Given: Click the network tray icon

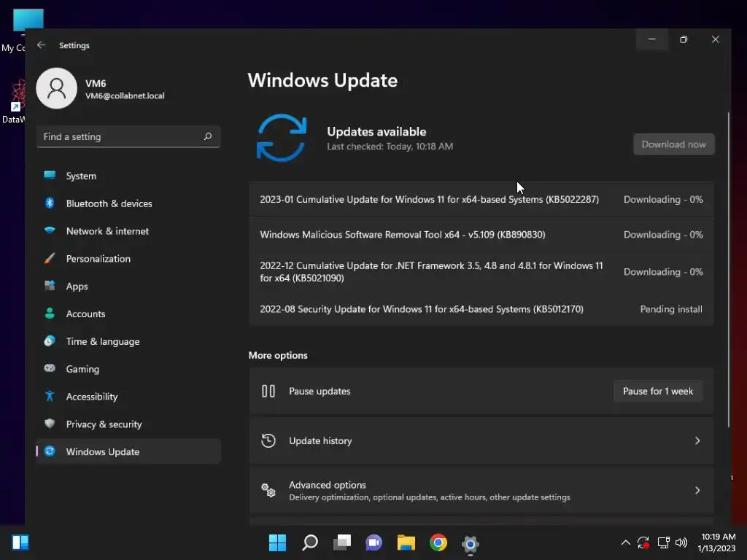Looking at the screenshot, I should [x=663, y=542].
